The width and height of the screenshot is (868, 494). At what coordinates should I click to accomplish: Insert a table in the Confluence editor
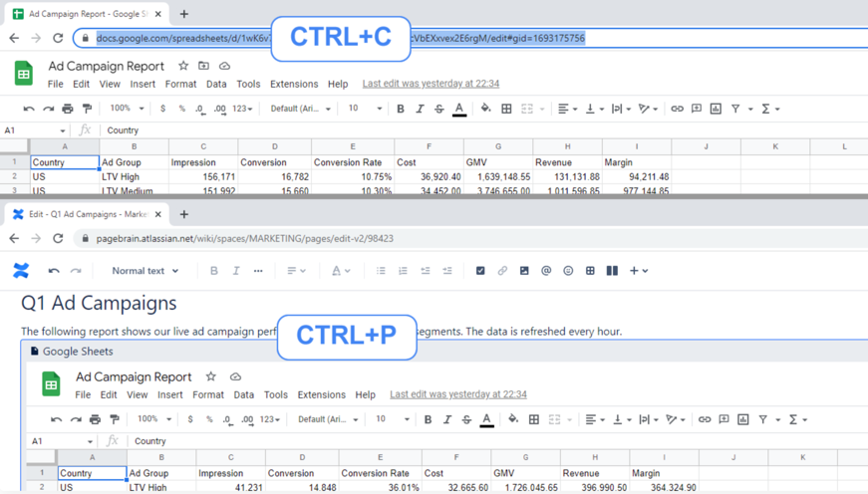[590, 271]
